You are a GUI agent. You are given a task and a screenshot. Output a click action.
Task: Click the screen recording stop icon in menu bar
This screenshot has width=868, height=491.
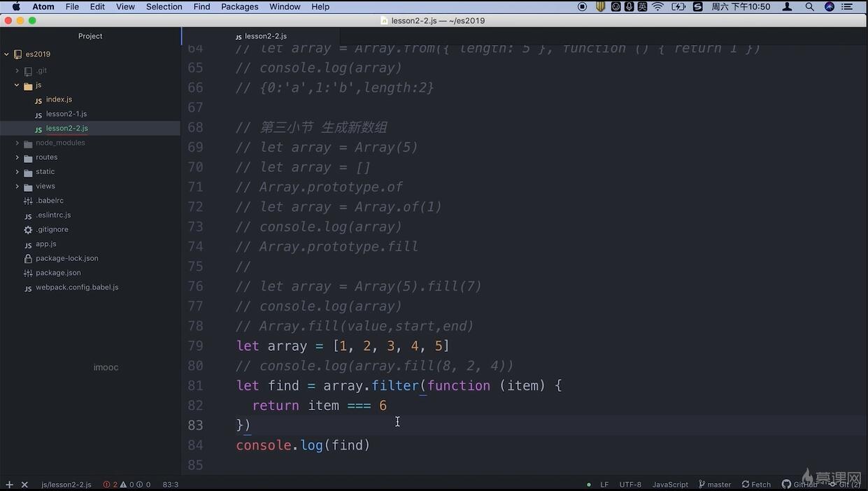pos(583,6)
